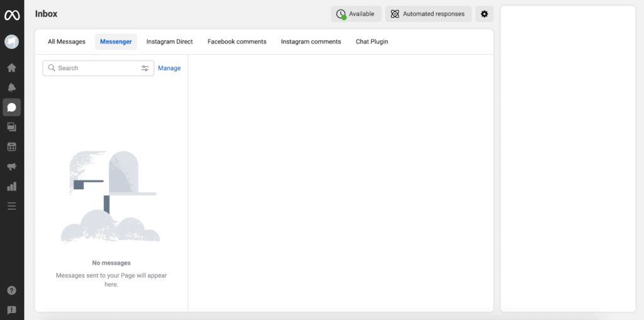Screen dimensions: 644x320
Task: Click the Manage link beside the search box
Action: 169,68
